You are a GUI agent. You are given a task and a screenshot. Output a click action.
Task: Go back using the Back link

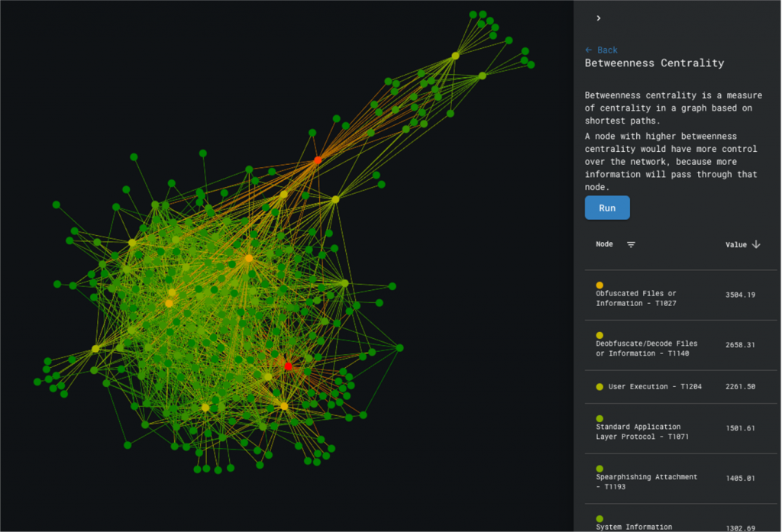[x=601, y=50]
